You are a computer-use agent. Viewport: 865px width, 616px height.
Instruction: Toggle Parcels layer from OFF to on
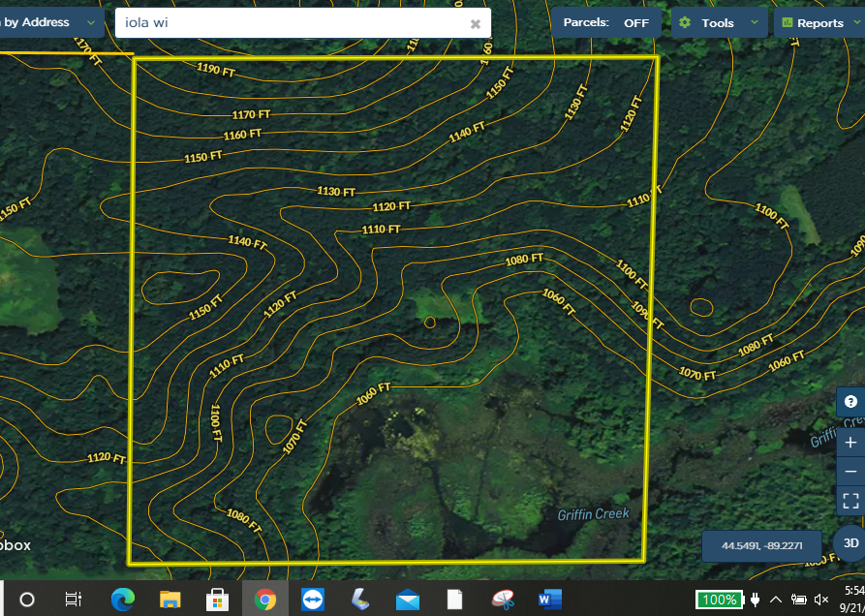pos(606,22)
